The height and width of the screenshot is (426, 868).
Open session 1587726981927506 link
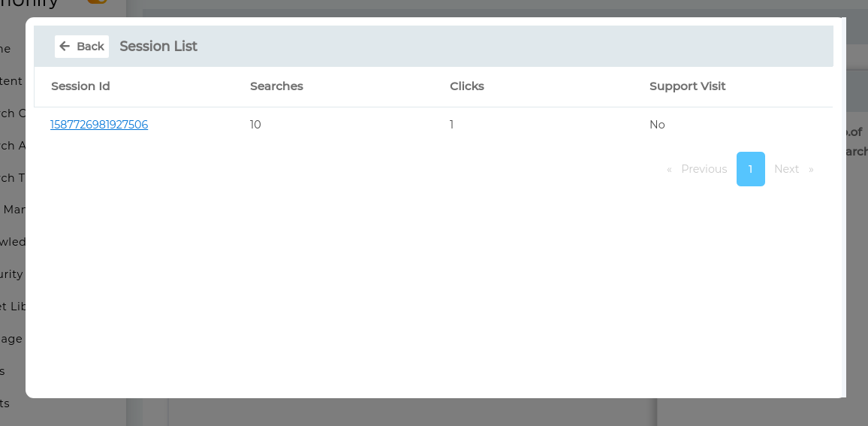point(99,125)
